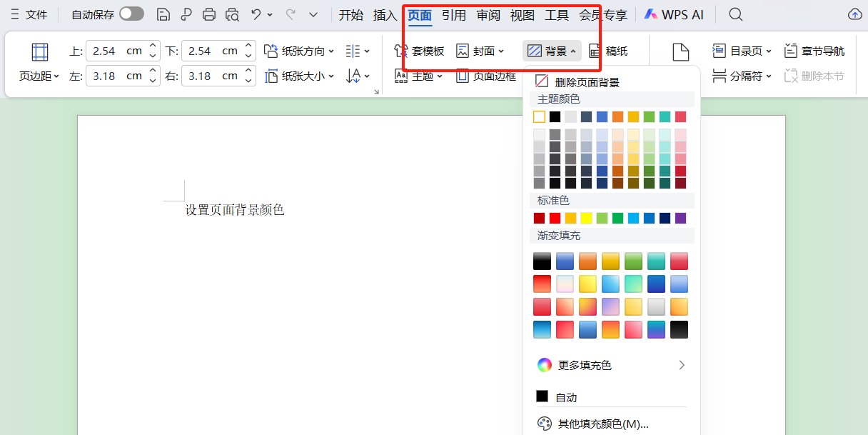The height and width of the screenshot is (435, 868).
Task: Click the 套模板 template button
Action: [419, 51]
